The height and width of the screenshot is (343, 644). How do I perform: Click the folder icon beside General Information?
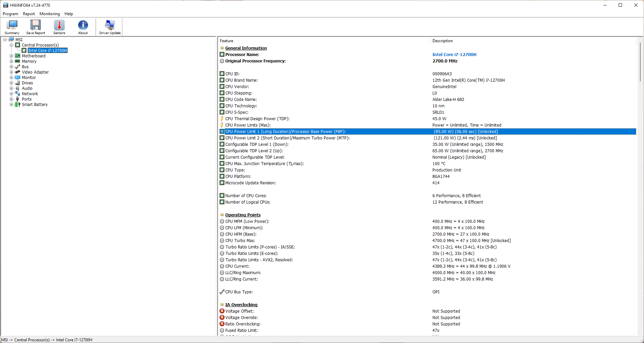point(222,48)
